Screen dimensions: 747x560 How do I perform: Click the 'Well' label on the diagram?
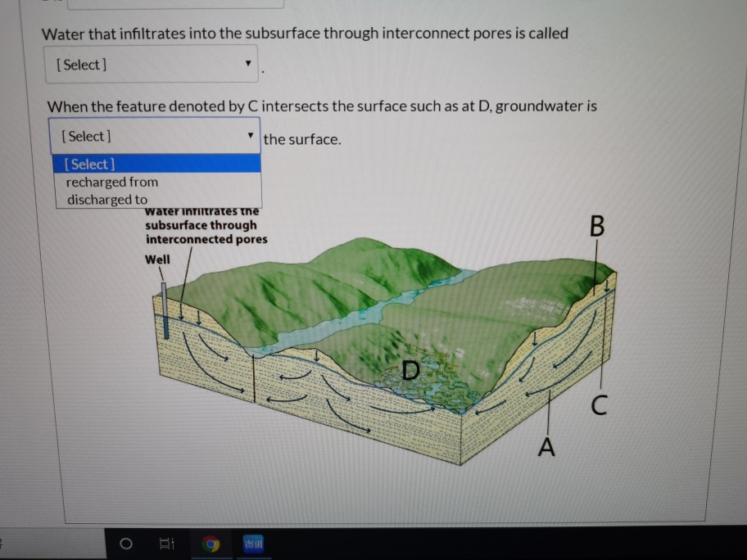coord(157,260)
